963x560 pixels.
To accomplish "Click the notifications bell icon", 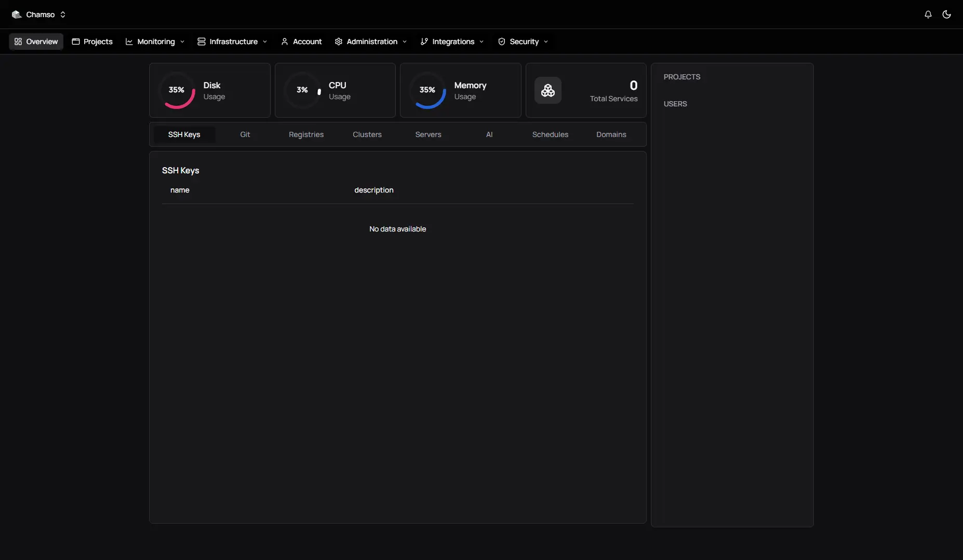I will point(928,15).
